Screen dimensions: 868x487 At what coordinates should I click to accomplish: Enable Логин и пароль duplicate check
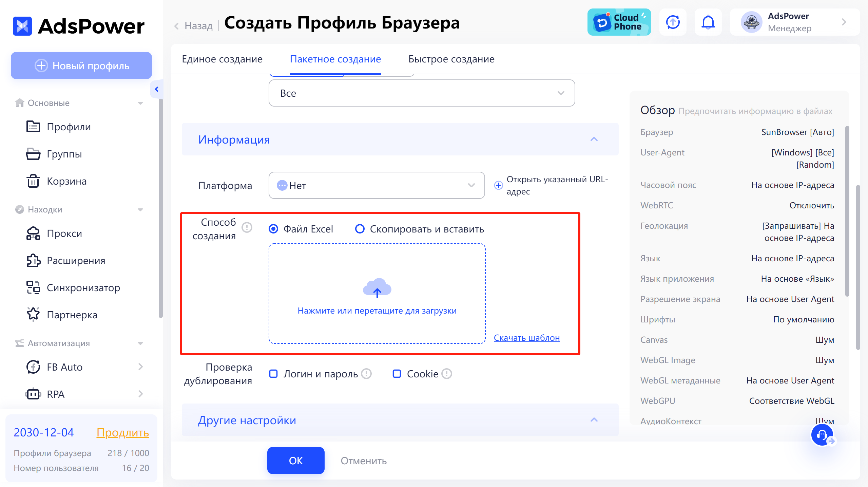[273, 374]
